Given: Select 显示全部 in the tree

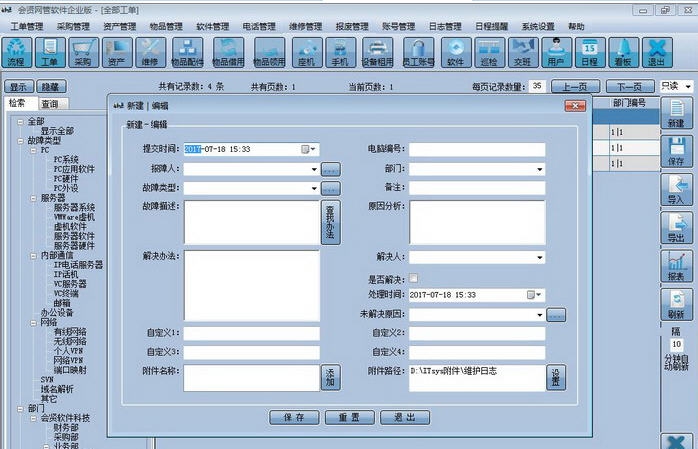Looking at the screenshot, I should click(57, 131).
